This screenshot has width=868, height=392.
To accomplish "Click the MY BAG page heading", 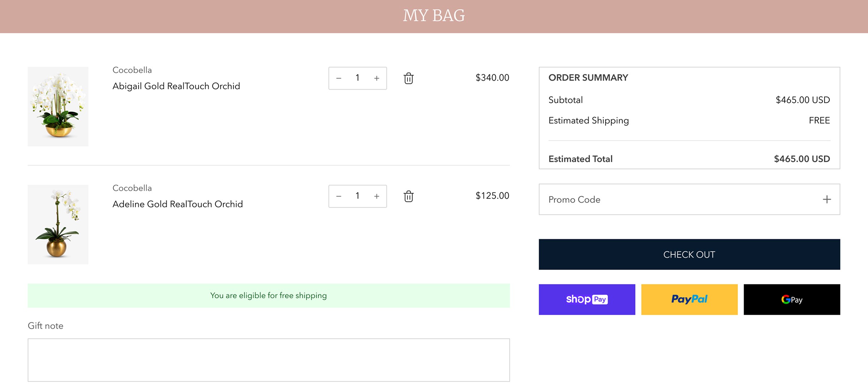I will pos(434,16).
